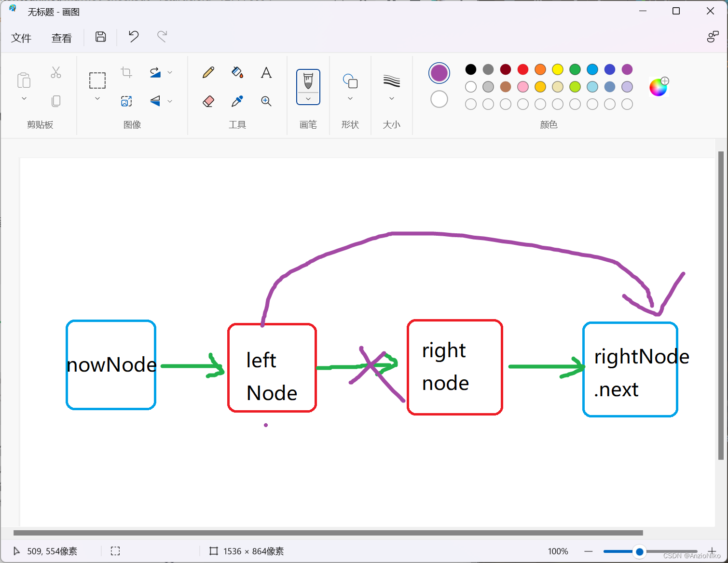Click the share icon at top right

713,37
